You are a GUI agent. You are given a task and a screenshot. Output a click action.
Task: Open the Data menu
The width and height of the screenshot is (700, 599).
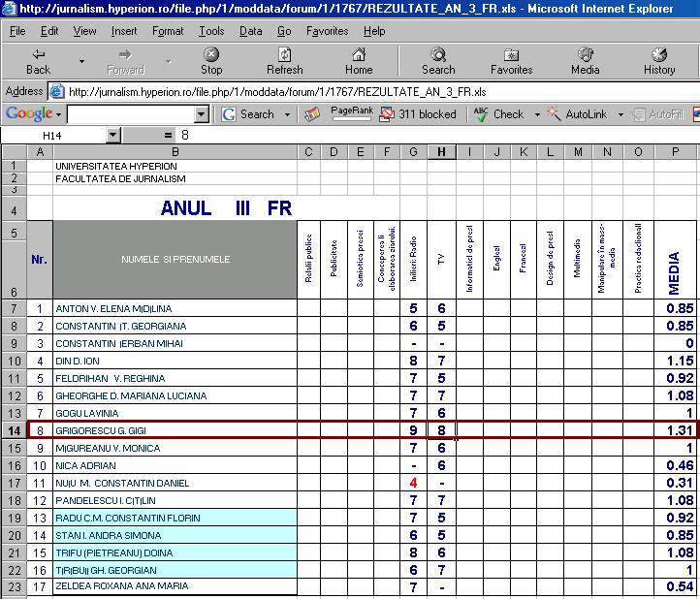point(250,31)
